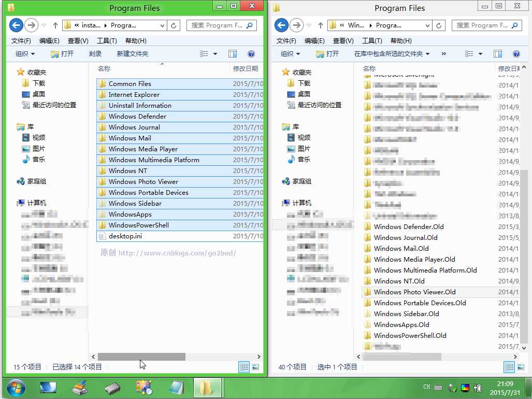Click the CH input language indicator
Viewport: 532px width, 399px height.
coord(426,387)
